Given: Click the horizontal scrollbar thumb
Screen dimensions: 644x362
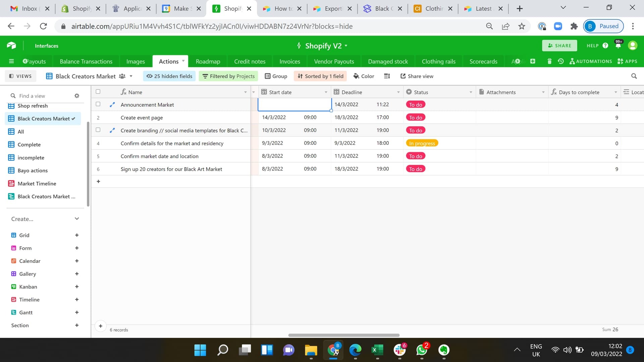Looking at the screenshot, I should pos(344,335).
